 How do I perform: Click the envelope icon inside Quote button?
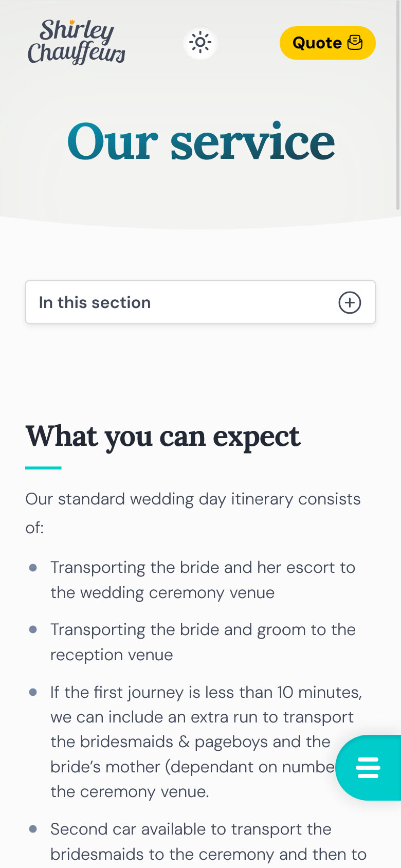tap(355, 43)
